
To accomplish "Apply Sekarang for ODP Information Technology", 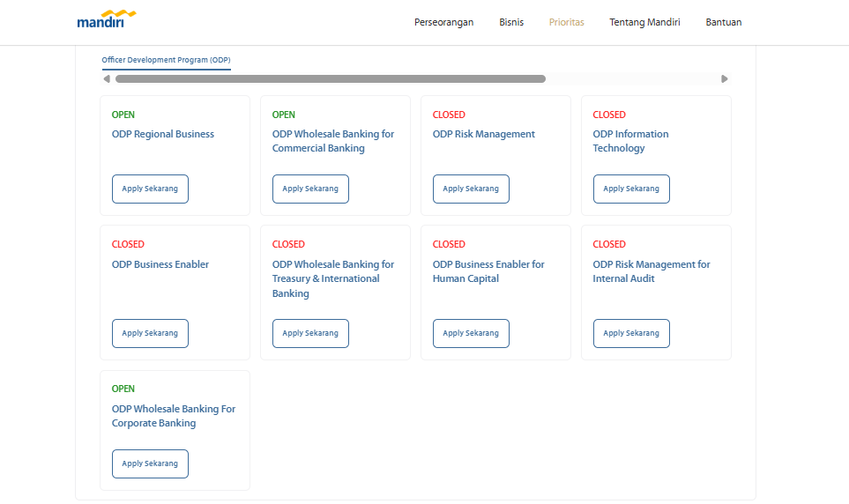I will pos(631,189).
